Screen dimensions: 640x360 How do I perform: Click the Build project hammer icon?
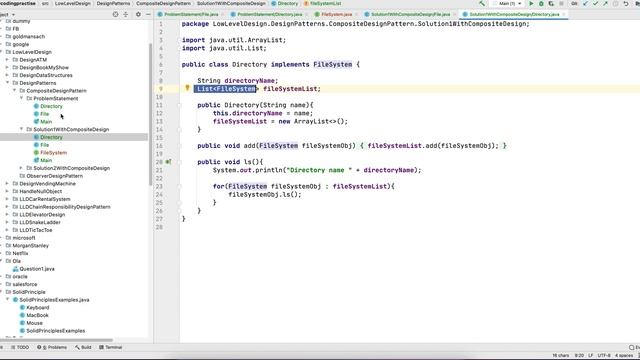(x=482, y=3)
